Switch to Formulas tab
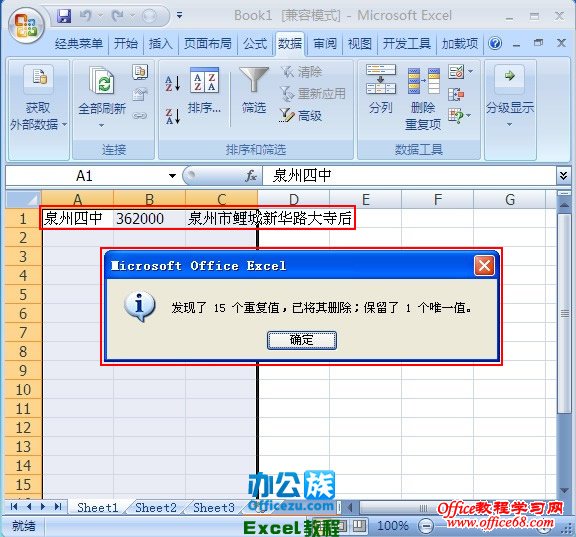 pos(255,44)
